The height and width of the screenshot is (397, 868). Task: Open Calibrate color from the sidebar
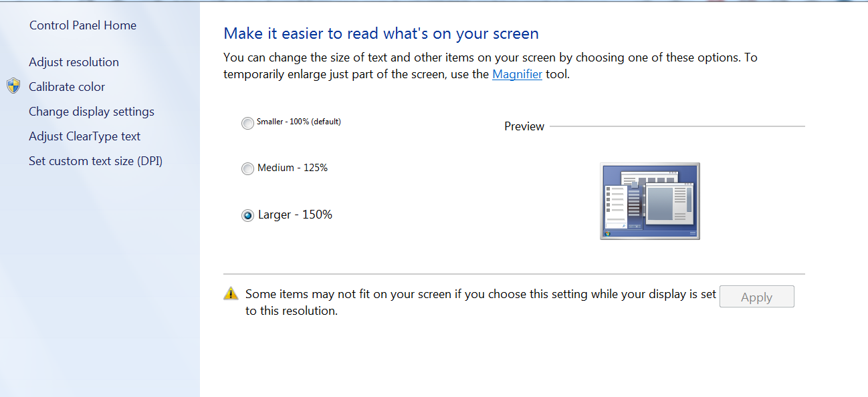click(67, 87)
